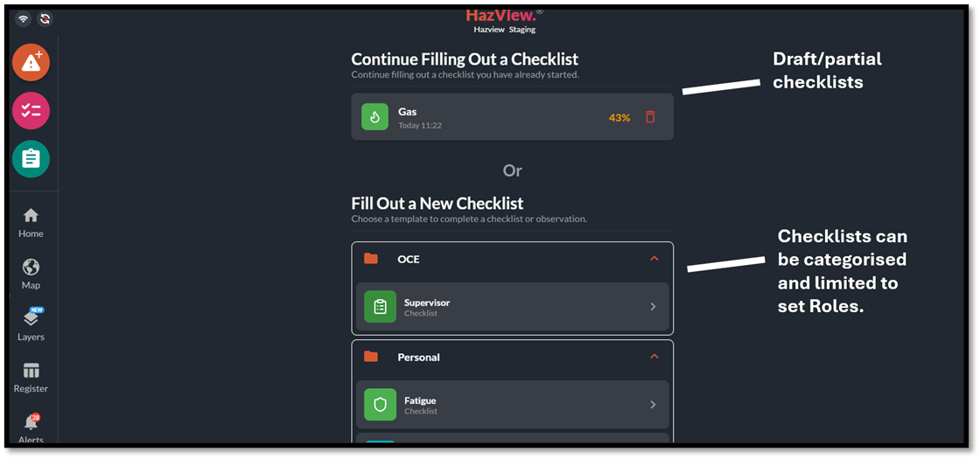The width and height of the screenshot is (980, 459).
Task: Collapse the OCE category chevron
Action: point(654,259)
